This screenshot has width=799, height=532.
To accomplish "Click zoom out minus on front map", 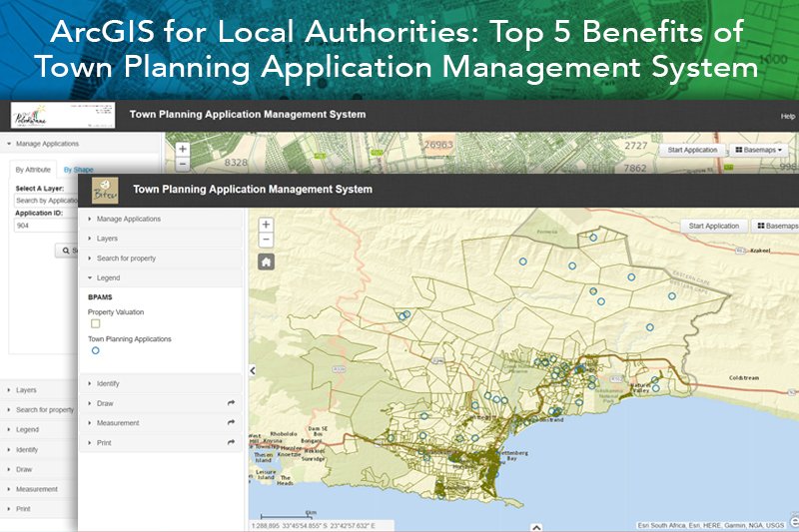I will point(266,240).
